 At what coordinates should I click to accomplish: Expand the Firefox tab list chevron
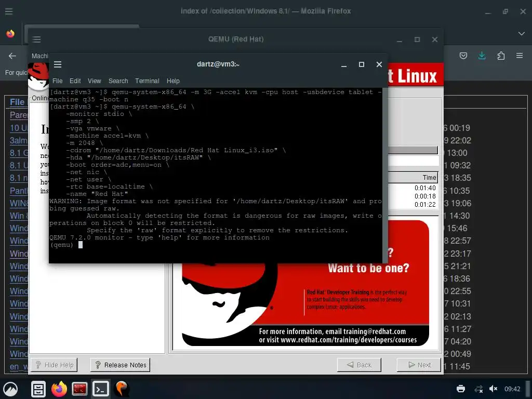point(522,34)
